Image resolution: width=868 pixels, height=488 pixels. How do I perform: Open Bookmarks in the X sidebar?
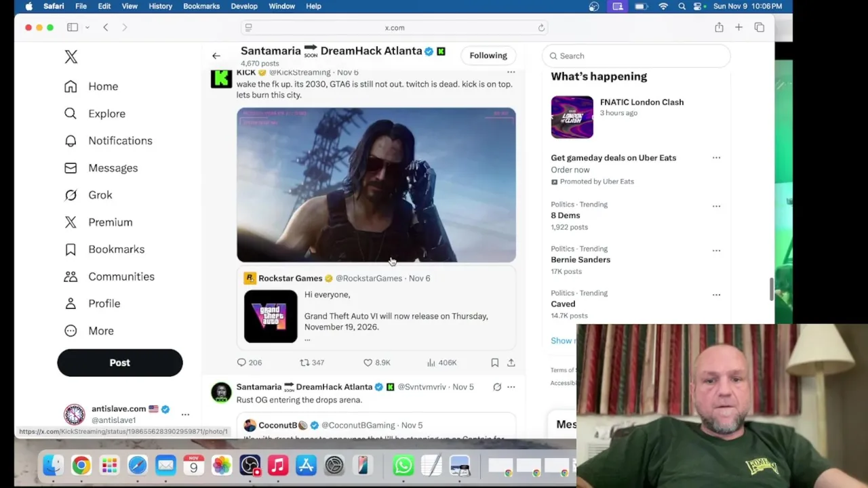coord(104,249)
